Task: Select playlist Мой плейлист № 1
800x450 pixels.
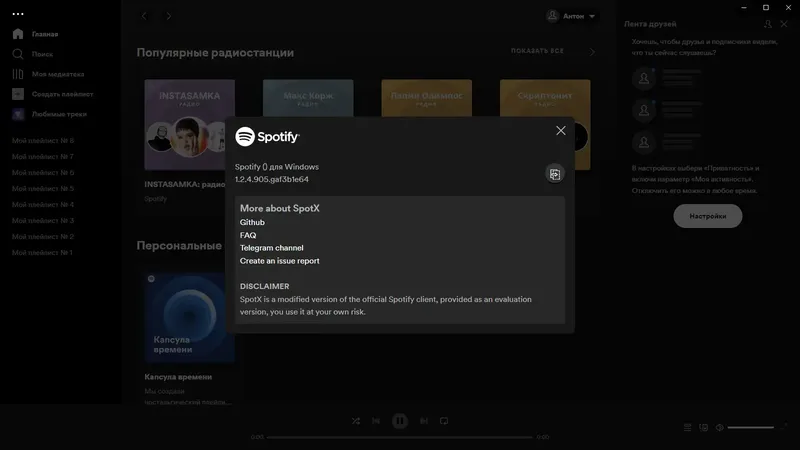Action: [42, 253]
